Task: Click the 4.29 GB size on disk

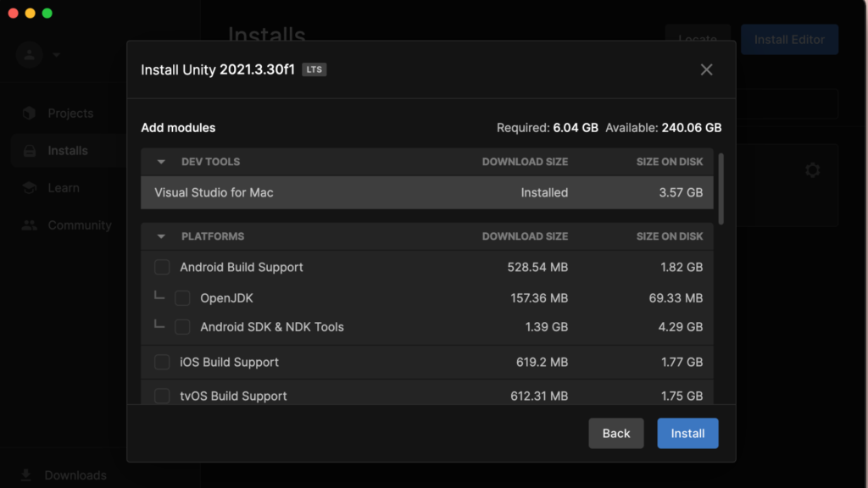Action: (x=681, y=327)
